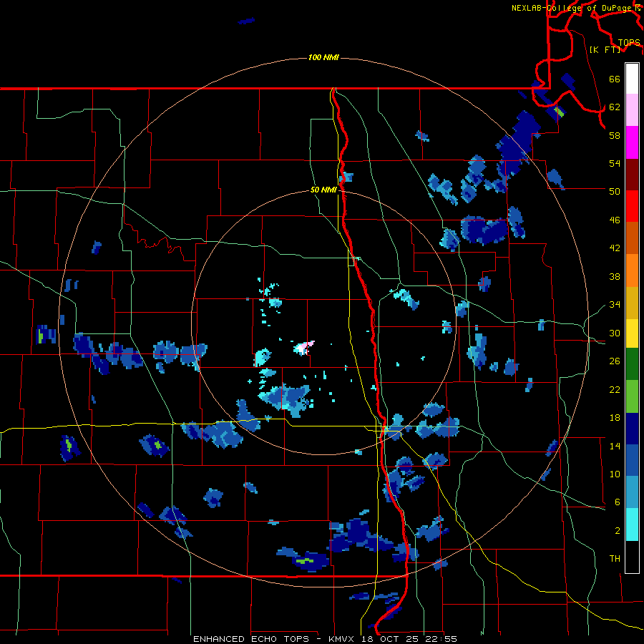
Task: Click the legend value 10
Action: (x=615, y=474)
